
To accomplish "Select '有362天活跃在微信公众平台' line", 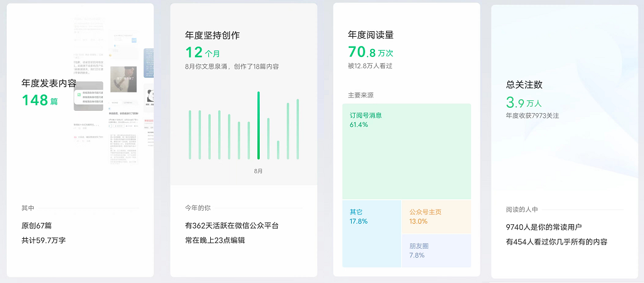I will click(232, 225).
